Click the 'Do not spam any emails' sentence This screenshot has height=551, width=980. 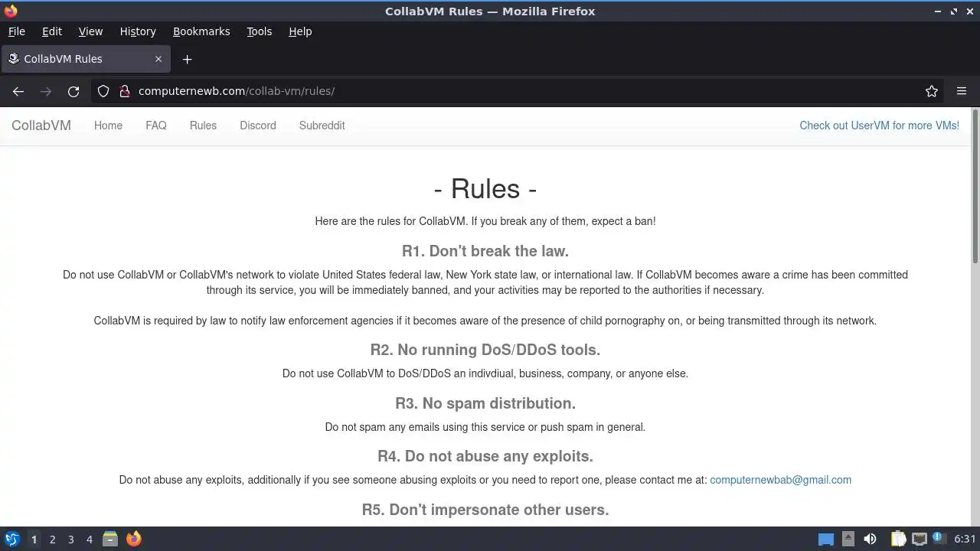point(485,427)
